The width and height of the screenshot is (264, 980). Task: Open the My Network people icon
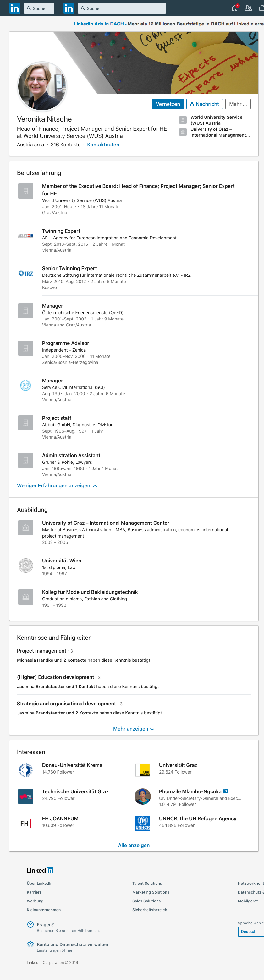pyautogui.click(x=248, y=8)
